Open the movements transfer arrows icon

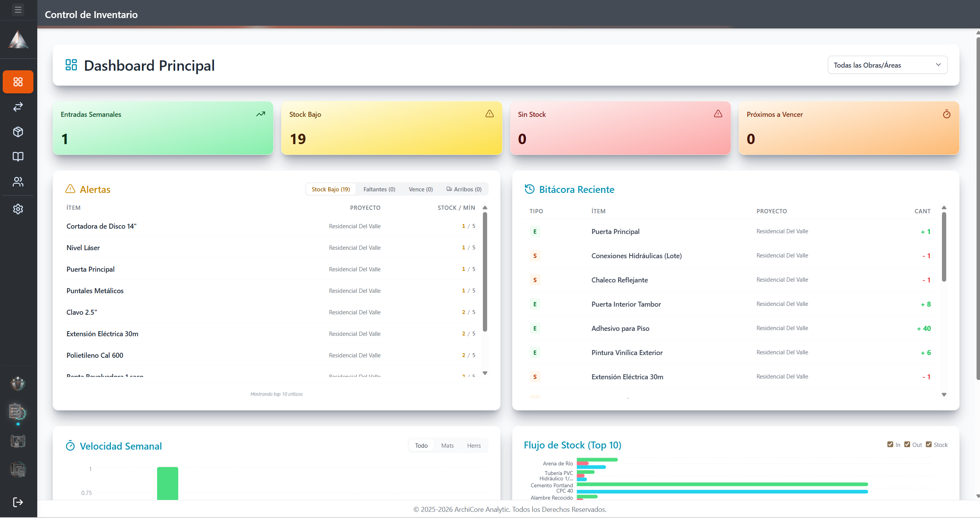(x=18, y=107)
